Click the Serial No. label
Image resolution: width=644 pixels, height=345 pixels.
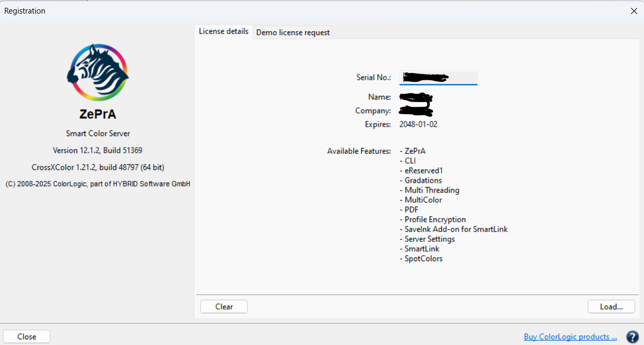(374, 78)
